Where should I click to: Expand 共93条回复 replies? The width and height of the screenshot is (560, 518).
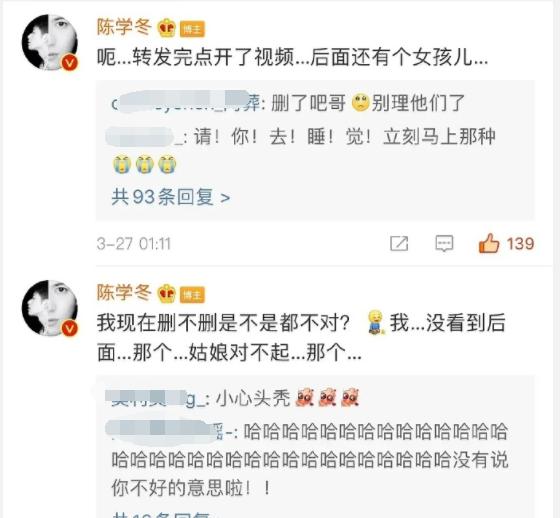click(171, 197)
